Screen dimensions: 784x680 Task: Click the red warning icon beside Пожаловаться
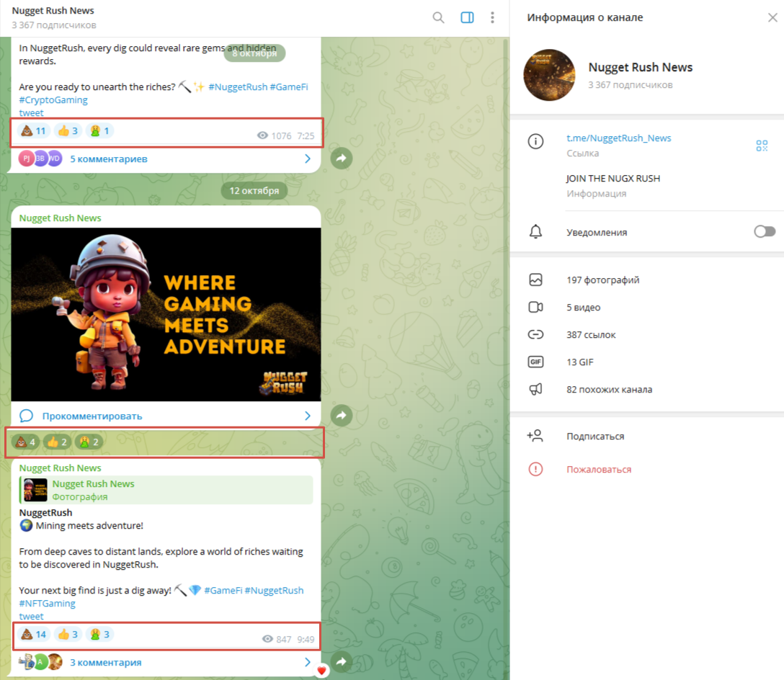point(535,469)
